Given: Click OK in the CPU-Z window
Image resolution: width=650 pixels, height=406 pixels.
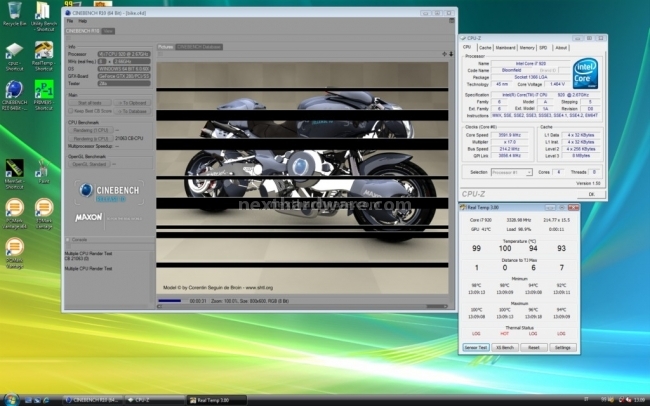Looking at the screenshot, I should click(x=591, y=194).
